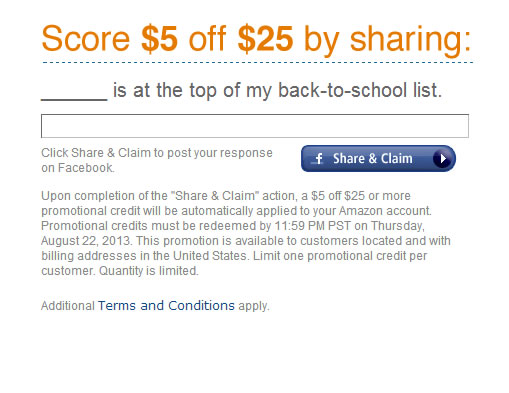Click the Share & Claim button label
This screenshot has width=509, height=393.
click(x=373, y=159)
